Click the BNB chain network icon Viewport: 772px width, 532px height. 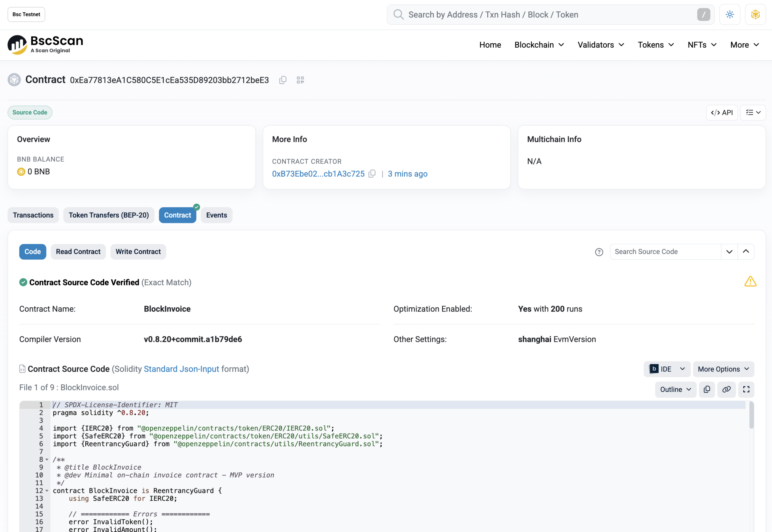pos(755,15)
